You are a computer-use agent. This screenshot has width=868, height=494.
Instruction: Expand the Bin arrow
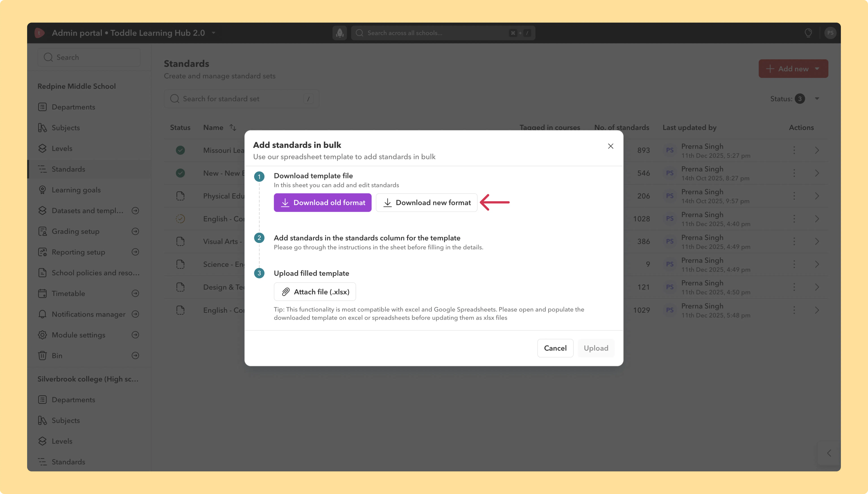point(135,356)
